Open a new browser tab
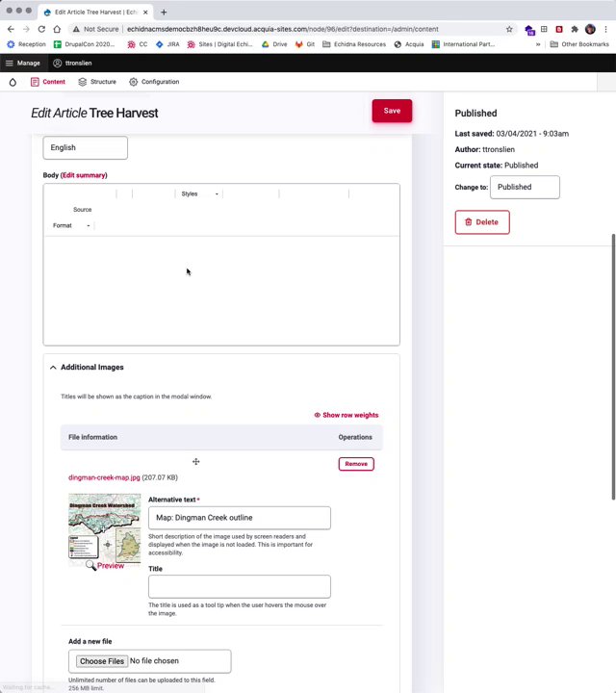 [x=164, y=12]
